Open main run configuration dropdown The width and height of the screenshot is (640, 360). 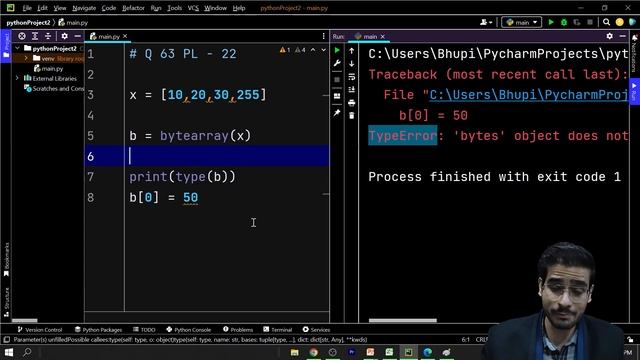pyautogui.click(x=521, y=22)
